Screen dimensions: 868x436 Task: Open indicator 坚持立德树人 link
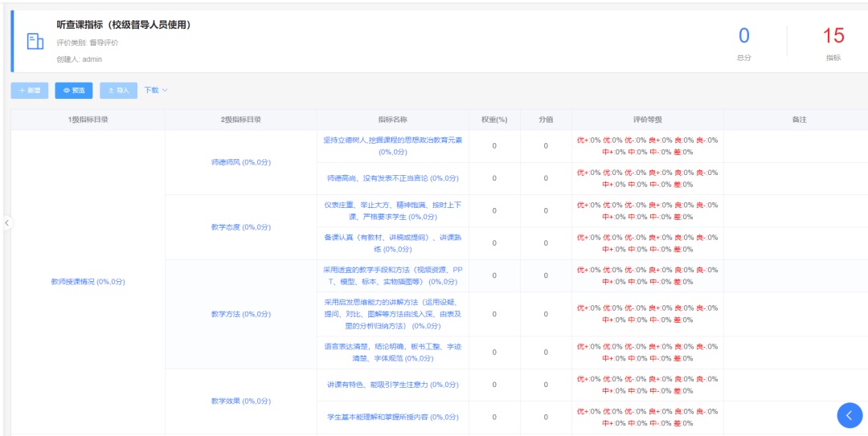(x=393, y=145)
